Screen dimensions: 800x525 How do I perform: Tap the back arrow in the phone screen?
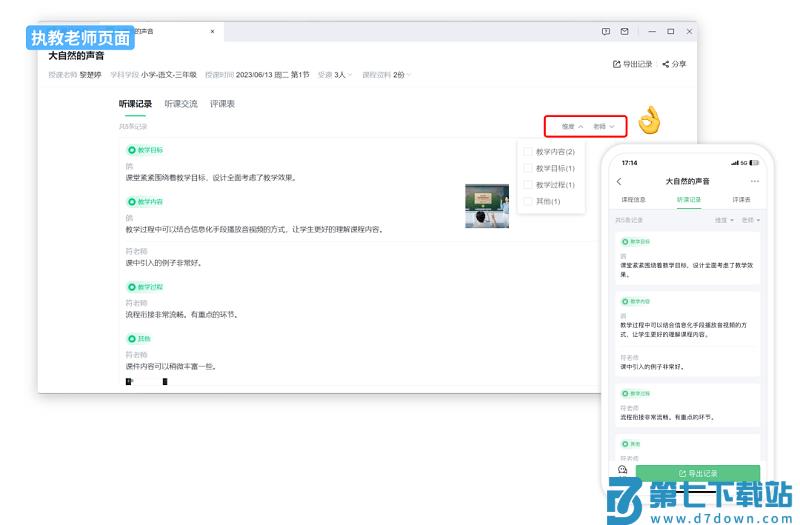point(619,182)
